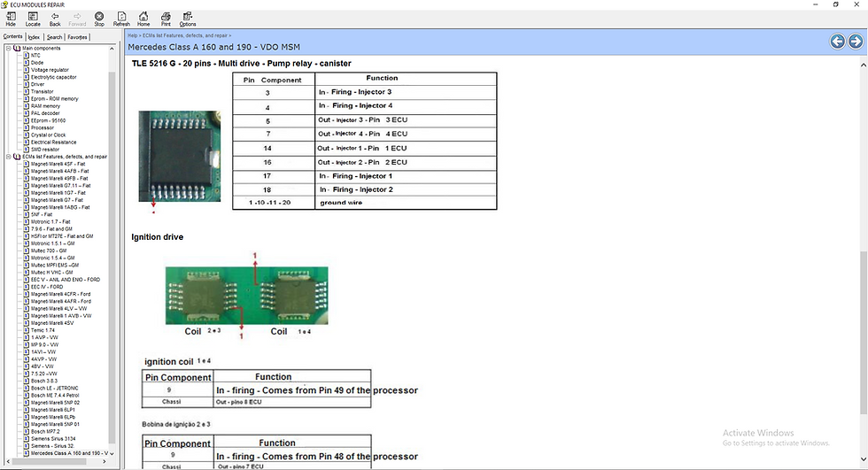
Task: Open Magneti Marelli G7.11 - Fiat
Action: pyautogui.click(x=61, y=185)
